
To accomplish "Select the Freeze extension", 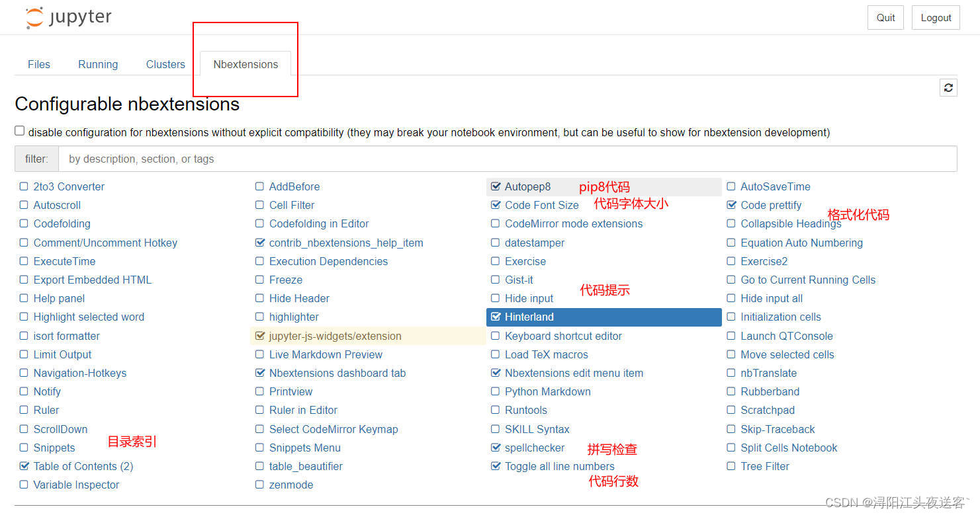I will tap(286, 280).
